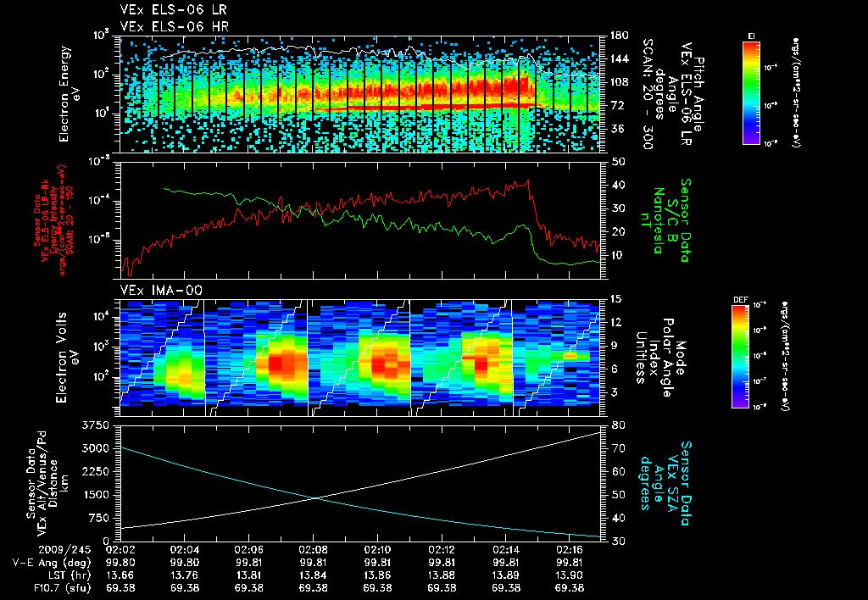
Task: Click the 108 degree pitch angle tick
Action: click(619, 82)
